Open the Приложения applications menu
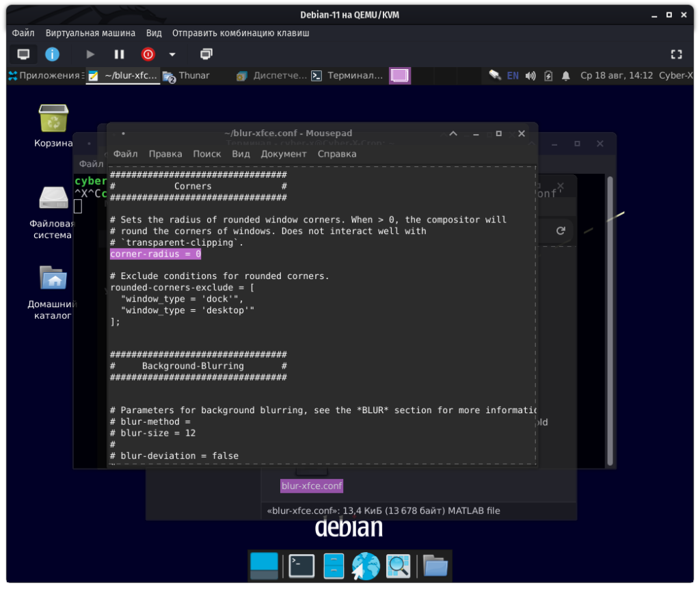 [44, 75]
